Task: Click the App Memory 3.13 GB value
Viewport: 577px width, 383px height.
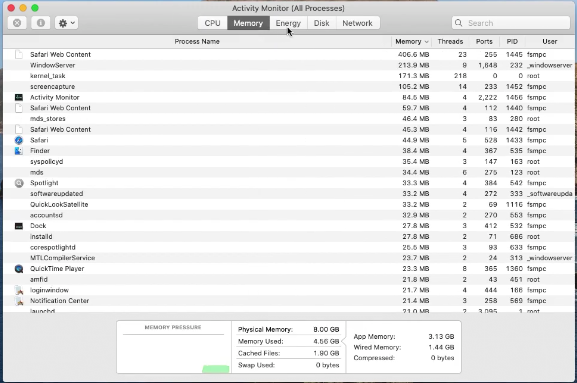Action: coord(441,336)
